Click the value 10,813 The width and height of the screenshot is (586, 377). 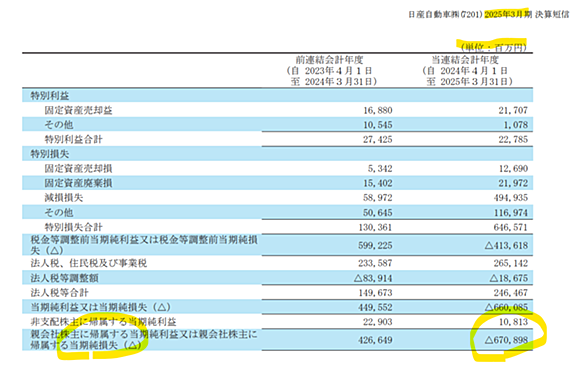tap(513, 322)
